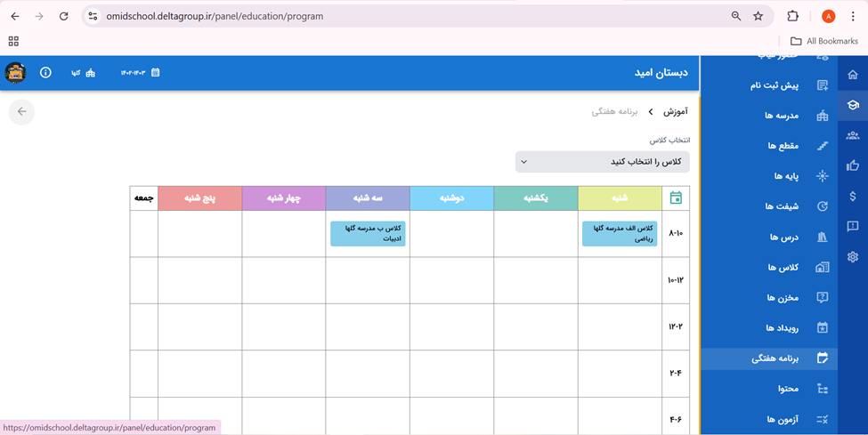Click the ۱۲-۲ time slot label
This screenshot has width=868, height=435.
click(676, 326)
